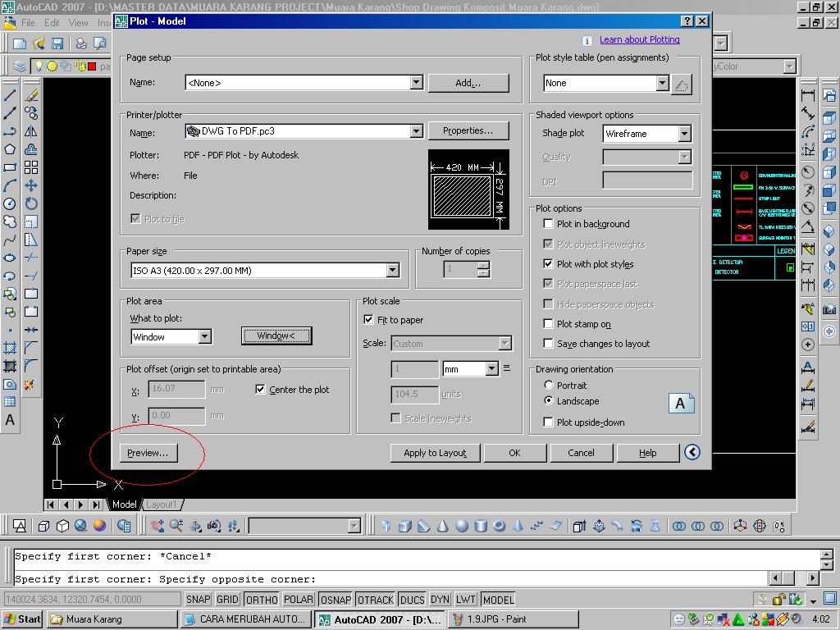Select the Move tool

coord(31,186)
